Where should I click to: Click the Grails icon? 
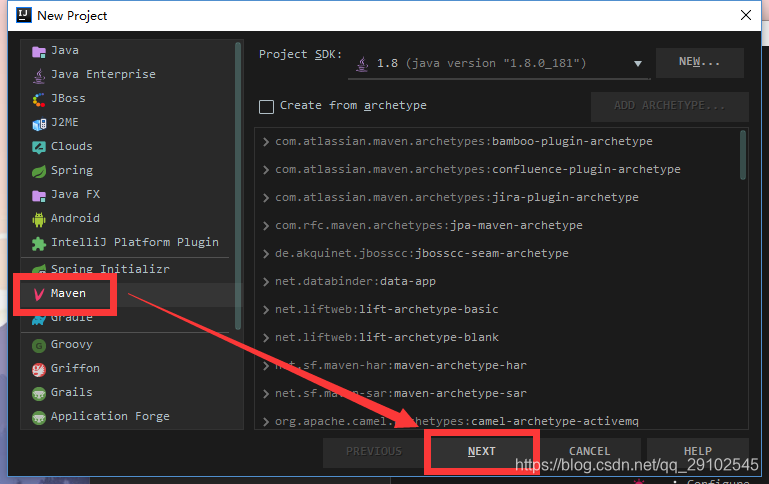pyautogui.click(x=39, y=393)
